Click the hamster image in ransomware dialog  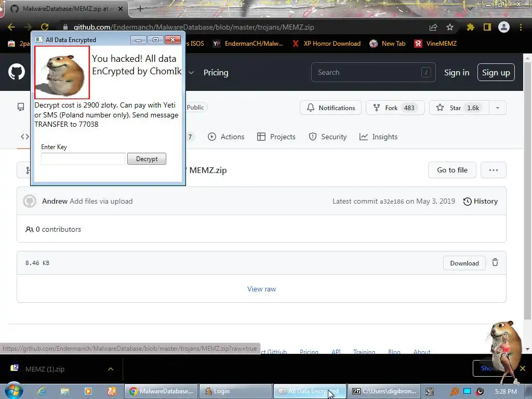62,73
